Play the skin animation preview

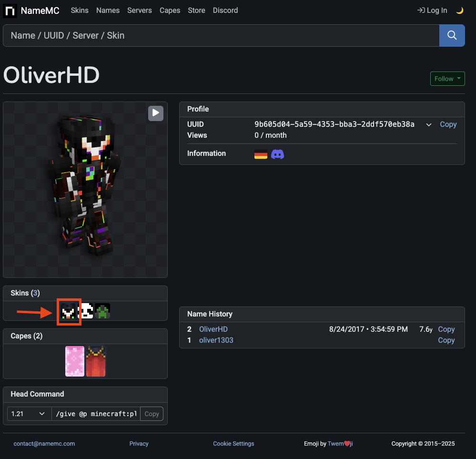(156, 113)
